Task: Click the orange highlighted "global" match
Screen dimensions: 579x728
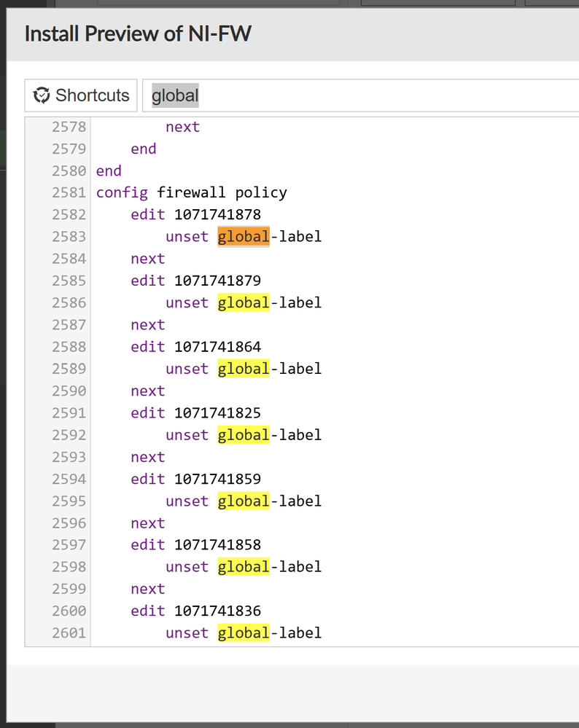Action: (244, 236)
